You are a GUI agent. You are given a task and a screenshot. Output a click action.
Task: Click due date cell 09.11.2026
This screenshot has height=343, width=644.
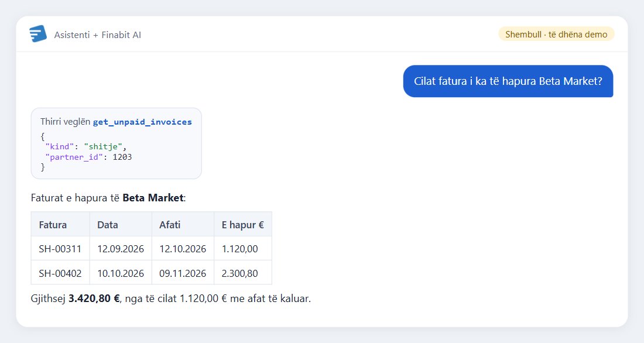pyautogui.click(x=183, y=273)
